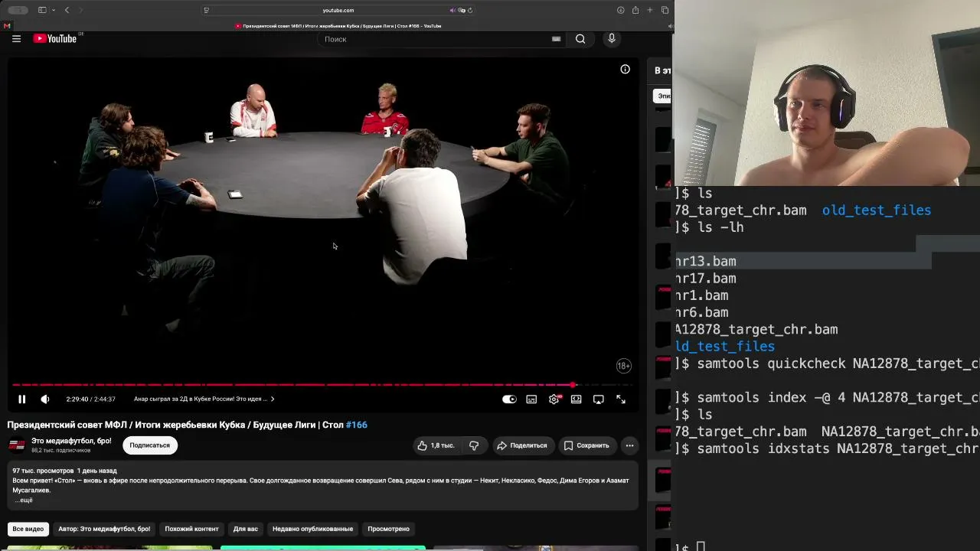Viewport: 980px width, 551px height.
Task: Switch the player to theater mode
Action: point(576,399)
